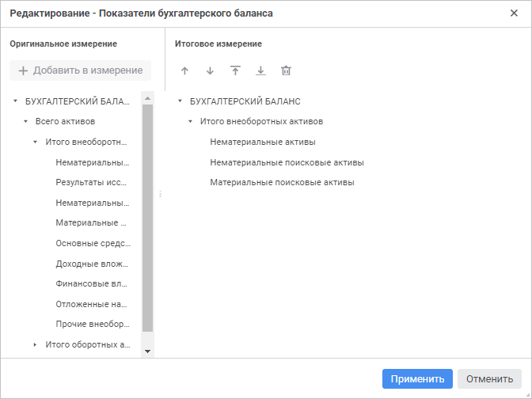The height and width of the screenshot is (399, 532).
Task: Select Нематериальные активы in resulting dimension
Action: (263, 142)
